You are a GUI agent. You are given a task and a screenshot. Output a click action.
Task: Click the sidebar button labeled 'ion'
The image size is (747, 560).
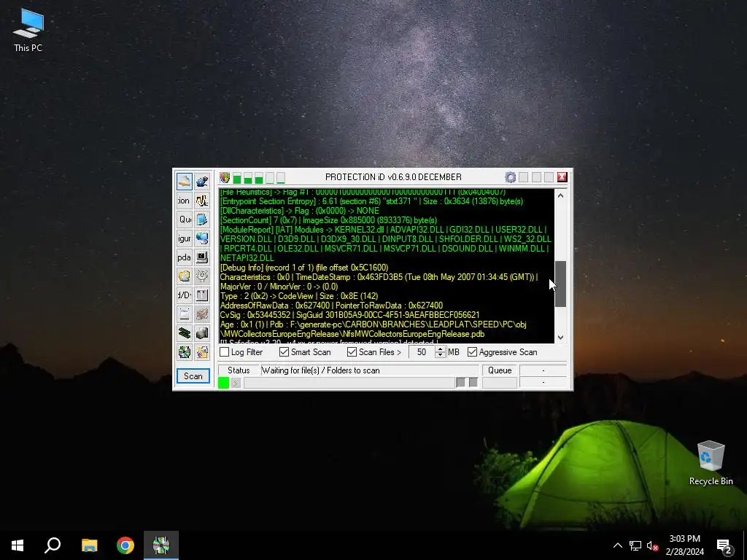pos(185,201)
